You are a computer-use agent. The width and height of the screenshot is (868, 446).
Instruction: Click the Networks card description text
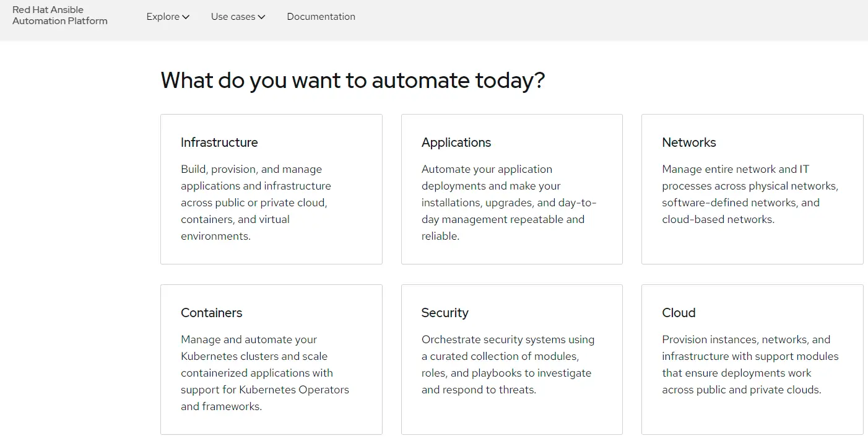750,194
